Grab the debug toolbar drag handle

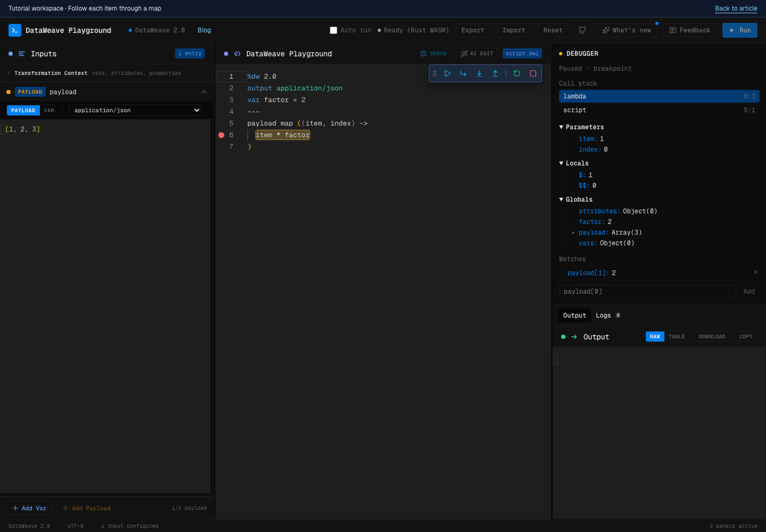coord(434,73)
